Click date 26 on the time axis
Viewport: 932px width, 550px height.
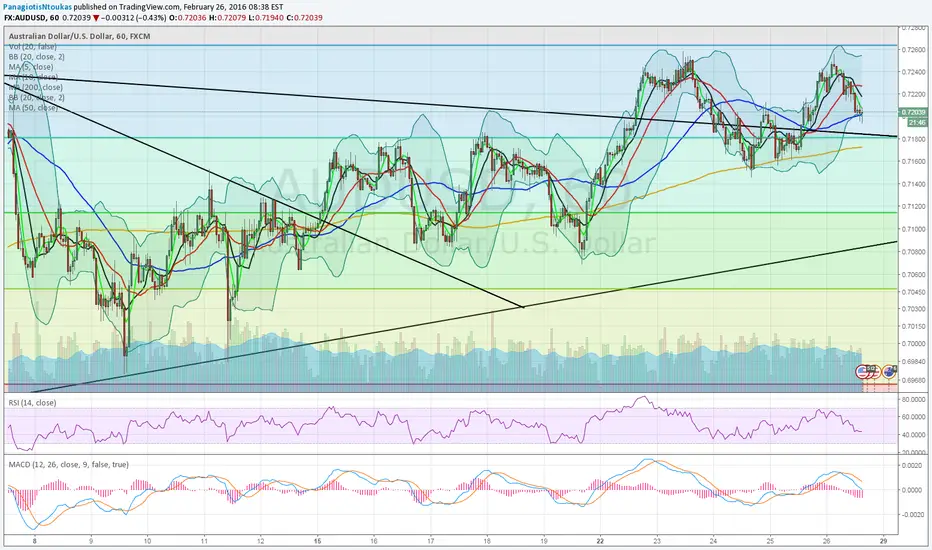coord(826,541)
